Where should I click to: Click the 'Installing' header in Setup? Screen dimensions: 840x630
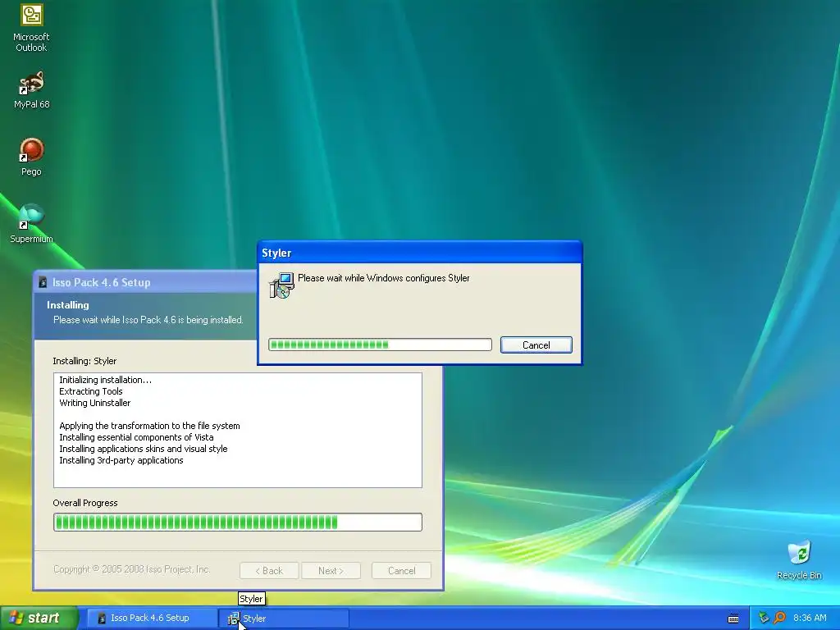[x=67, y=305]
